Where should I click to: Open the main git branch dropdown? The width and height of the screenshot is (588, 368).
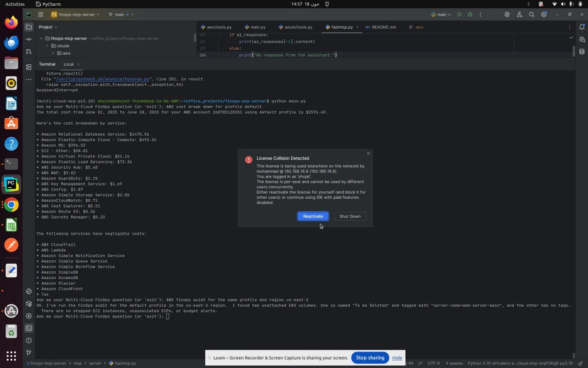click(x=121, y=15)
